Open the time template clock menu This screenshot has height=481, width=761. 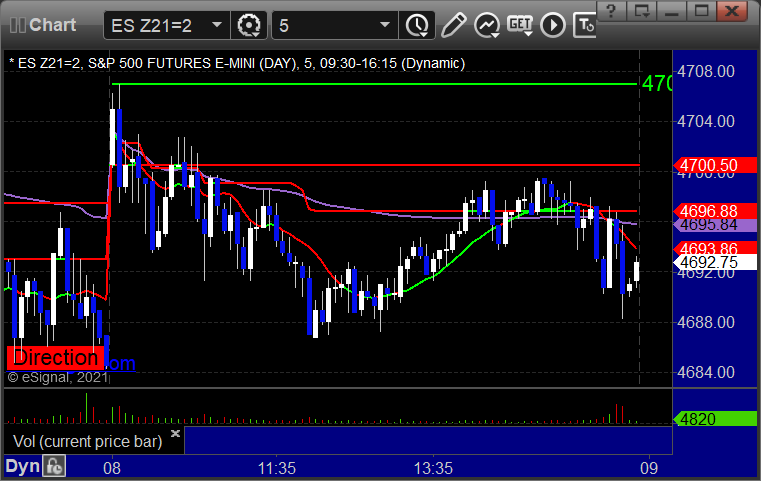click(416, 25)
